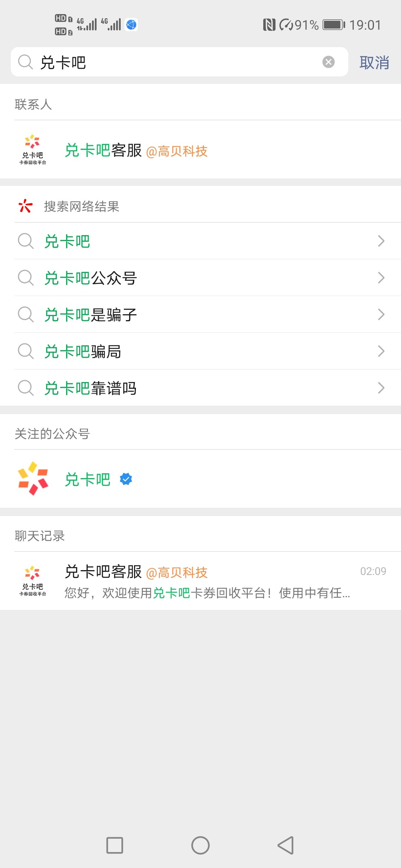401x868 pixels.
Task: Open the chevron for 兑卡吧公众号
Action: (x=381, y=278)
